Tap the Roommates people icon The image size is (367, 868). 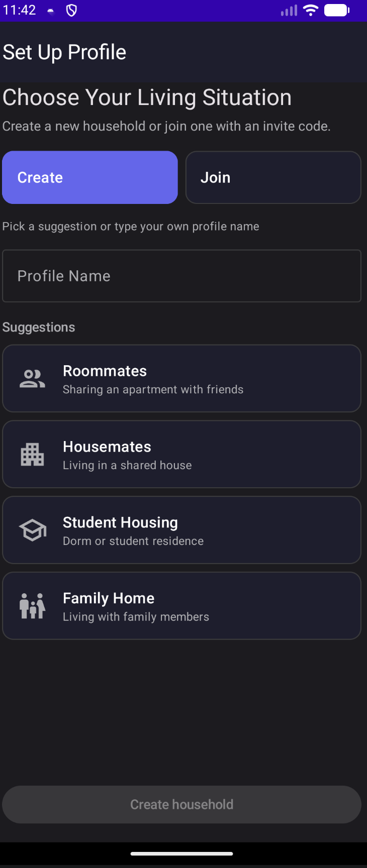click(32, 379)
